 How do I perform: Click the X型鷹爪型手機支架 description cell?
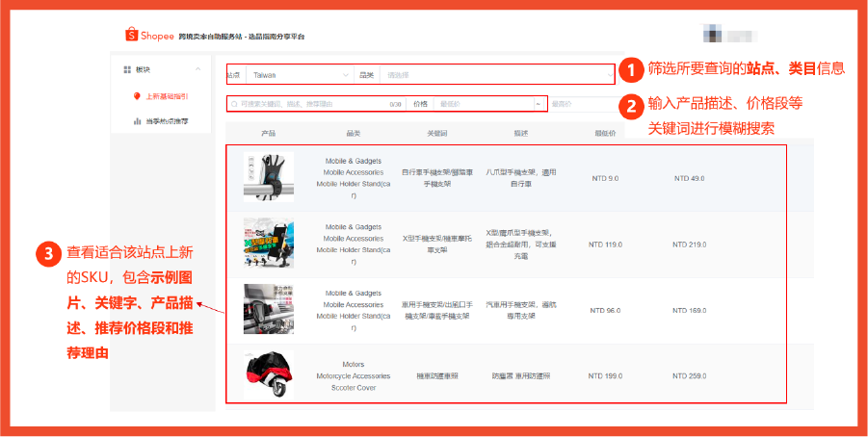pos(521,244)
